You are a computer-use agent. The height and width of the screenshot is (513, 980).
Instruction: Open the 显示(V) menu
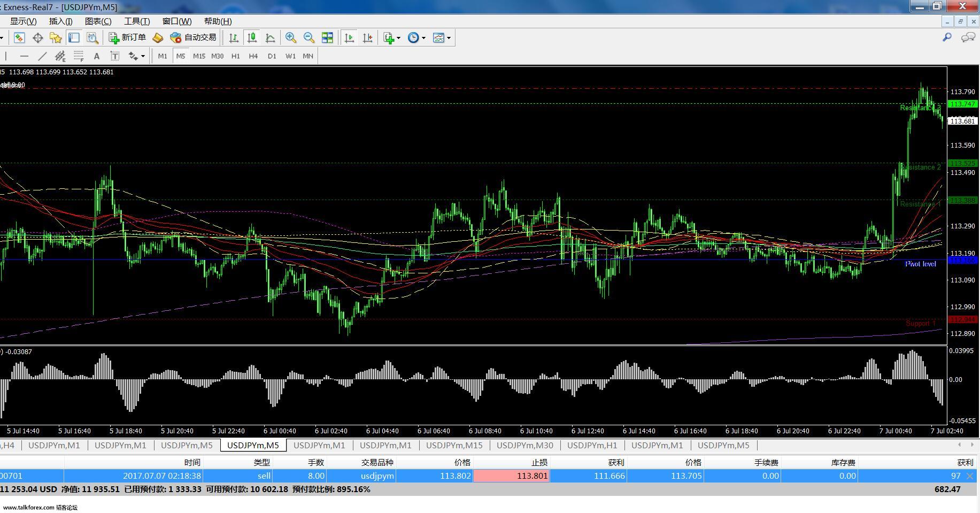[x=23, y=21]
